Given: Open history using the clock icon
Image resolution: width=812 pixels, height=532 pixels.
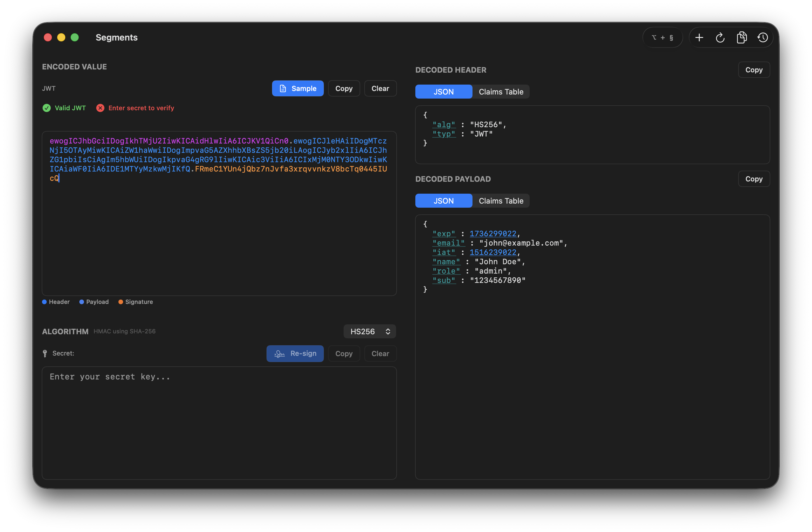Looking at the screenshot, I should point(763,38).
